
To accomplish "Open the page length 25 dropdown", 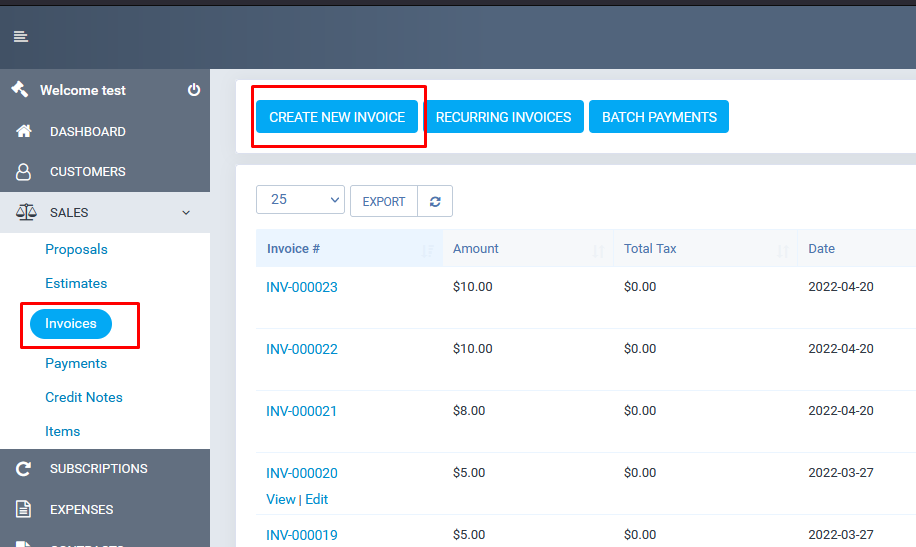I will click(300, 200).
